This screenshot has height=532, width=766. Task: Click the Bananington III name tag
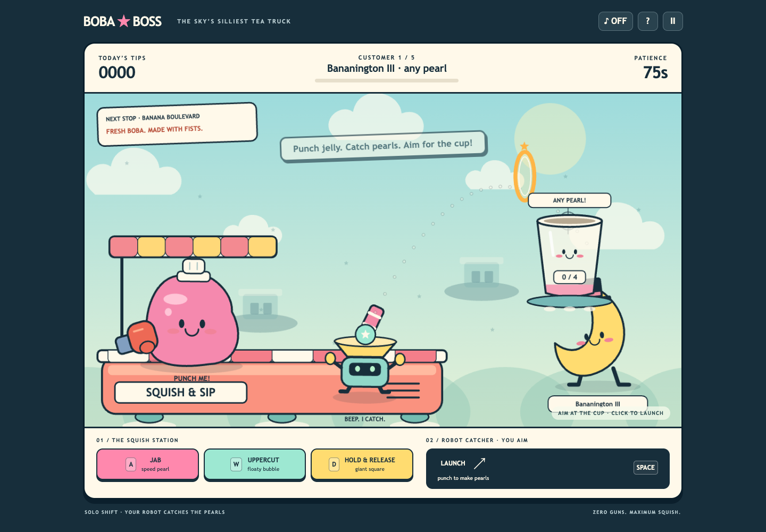point(598,403)
